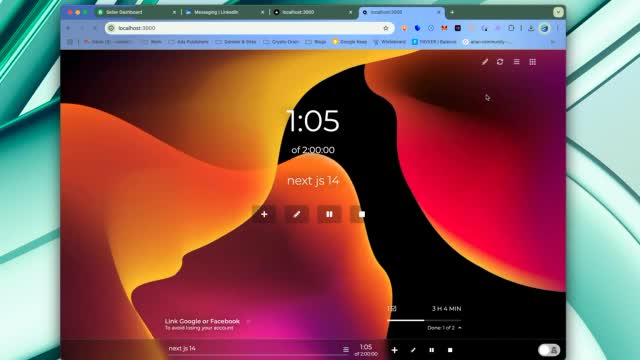Stop the timer with the center stop button
640x360 pixels.
point(362,214)
